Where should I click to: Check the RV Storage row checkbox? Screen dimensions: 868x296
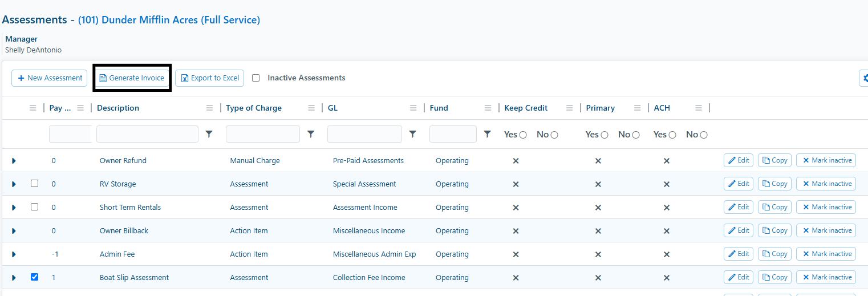[x=34, y=184]
